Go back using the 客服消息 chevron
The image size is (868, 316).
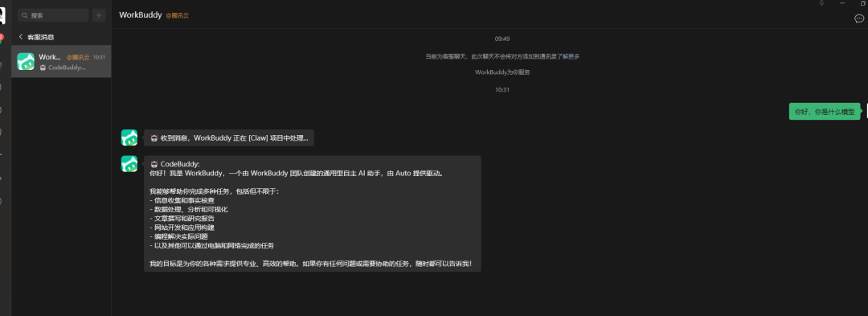[x=20, y=37]
